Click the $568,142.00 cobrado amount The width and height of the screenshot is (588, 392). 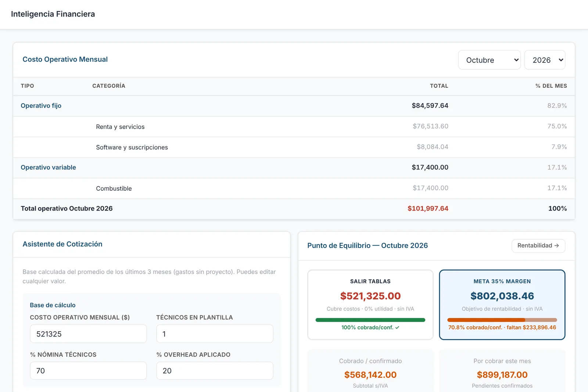pyautogui.click(x=370, y=375)
